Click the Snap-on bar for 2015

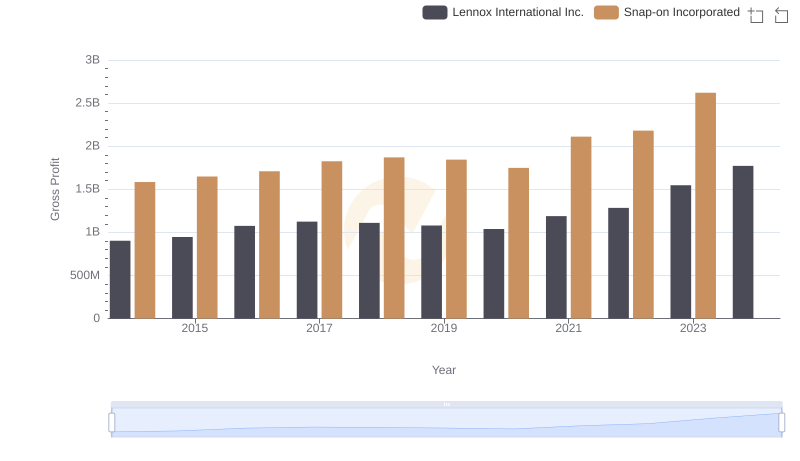point(207,247)
